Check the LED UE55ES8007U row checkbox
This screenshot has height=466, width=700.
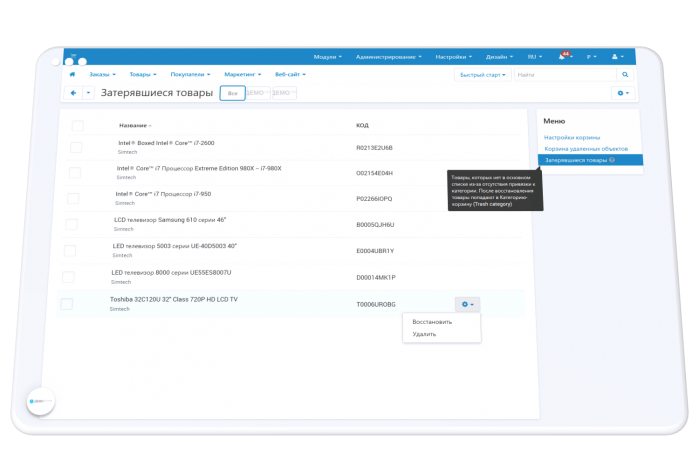click(x=68, y=277)
